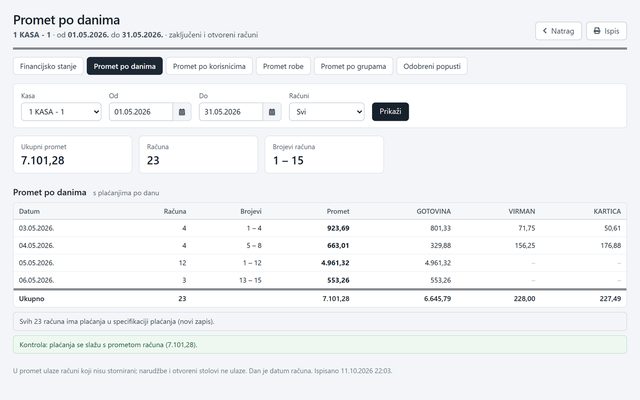Select the 05.05.2026. table row
The height and width of the screenshot is (400, 640).
320,263
